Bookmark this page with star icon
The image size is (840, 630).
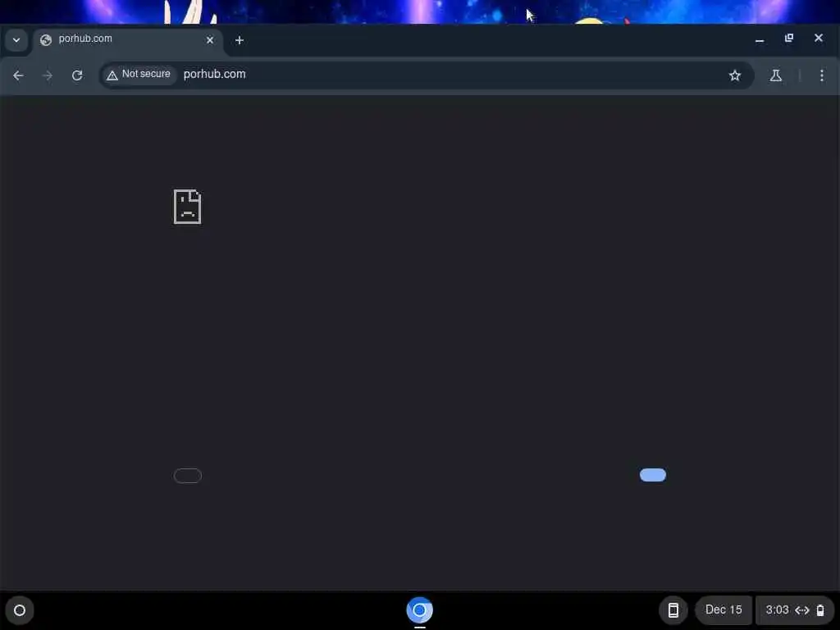[734, 75]
